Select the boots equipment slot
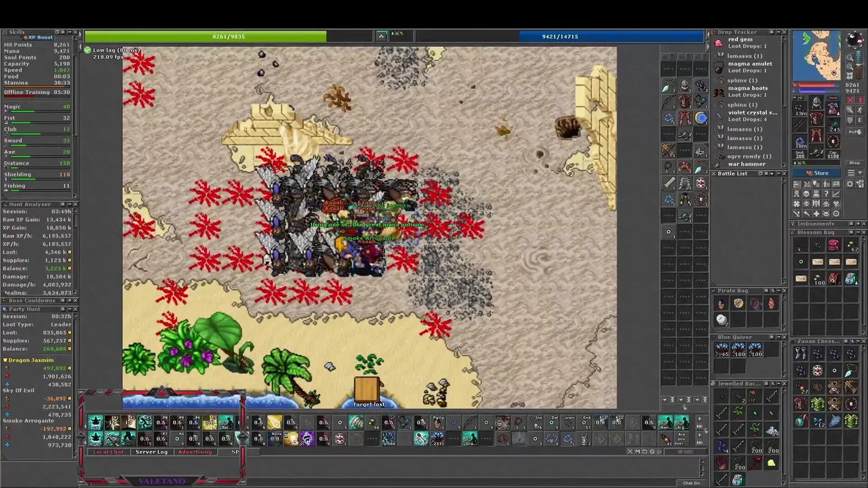This screenshot has width=868, height=488. click(x=816, y=151)
